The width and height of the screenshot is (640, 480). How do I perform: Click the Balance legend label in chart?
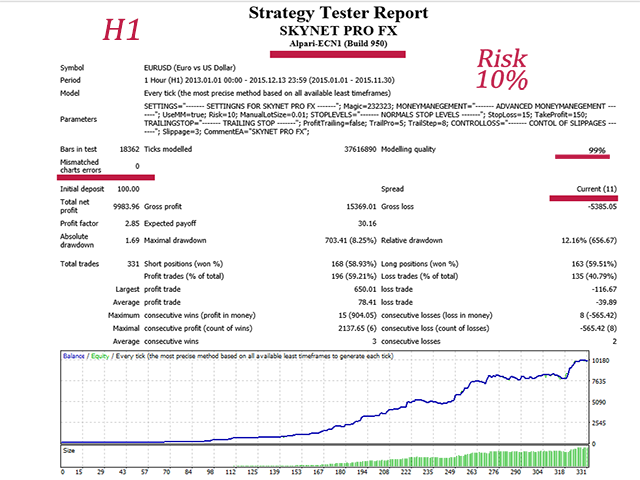click(73, 356)
